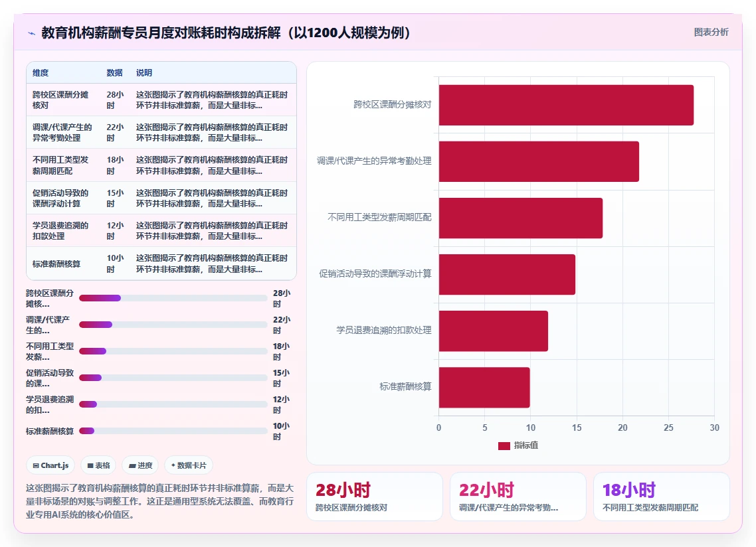Click the x-axis tick value 30
Image resolution: width=756 pixels, height=547 pixels.
[715, 428]
